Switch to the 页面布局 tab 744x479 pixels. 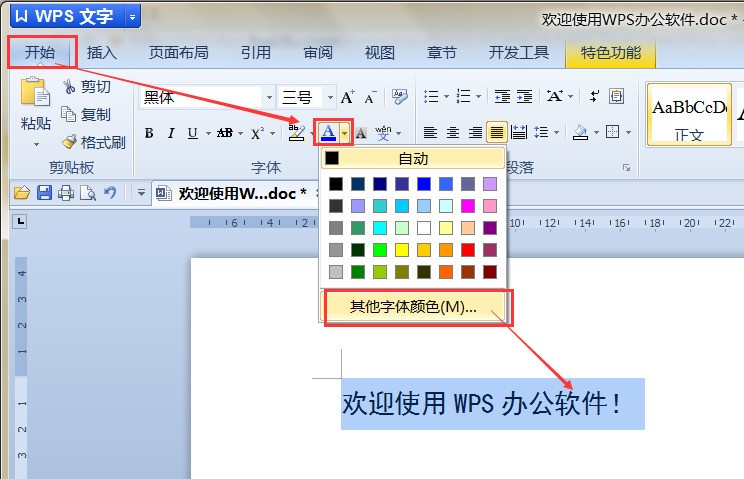click(178, 52)
